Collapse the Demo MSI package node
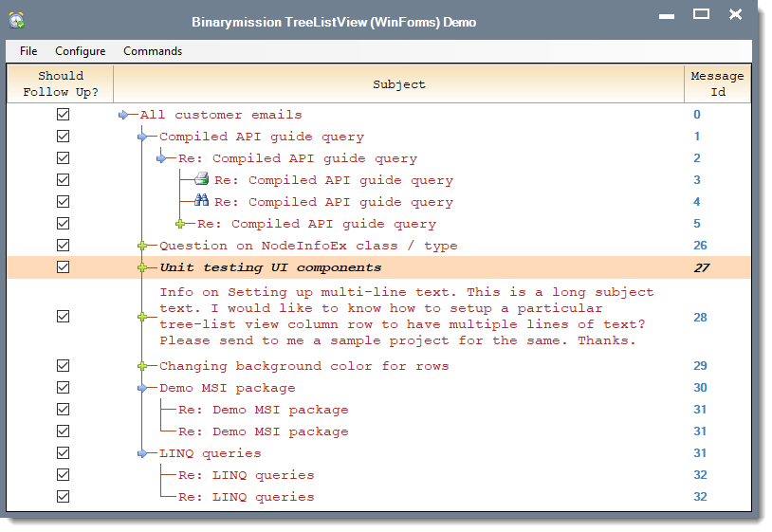 pos(142,388)
